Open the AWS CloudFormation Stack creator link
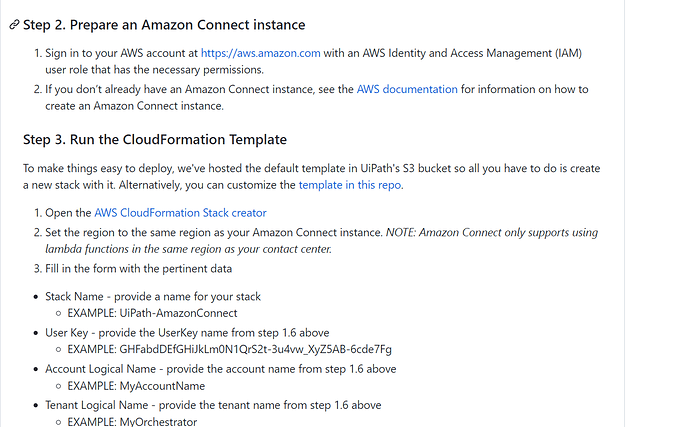This screenshot has width=690, height=427. (180, 213)
